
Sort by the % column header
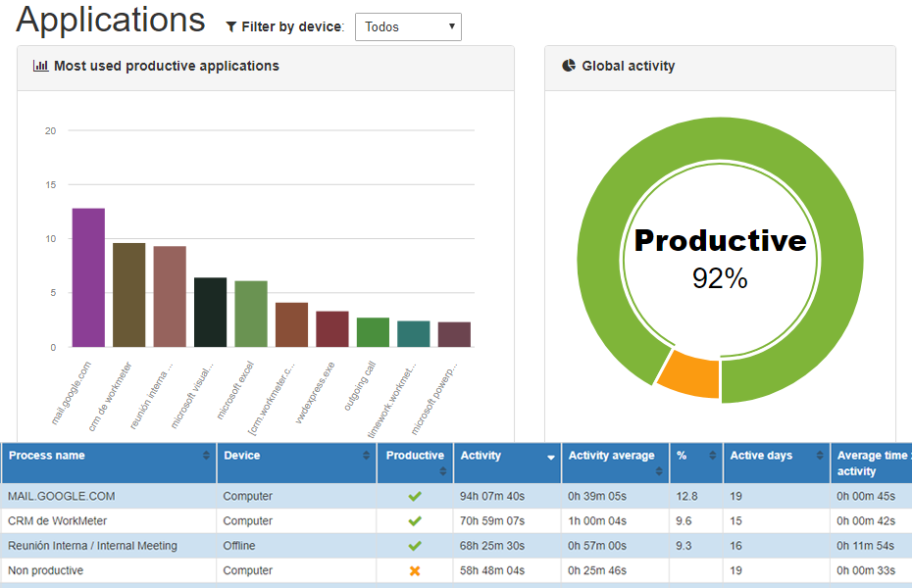tap(683, 456)
